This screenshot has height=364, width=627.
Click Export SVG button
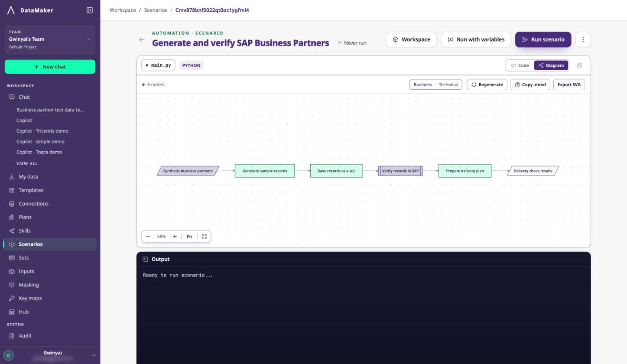pyautogui.click(x=569, y=84)
